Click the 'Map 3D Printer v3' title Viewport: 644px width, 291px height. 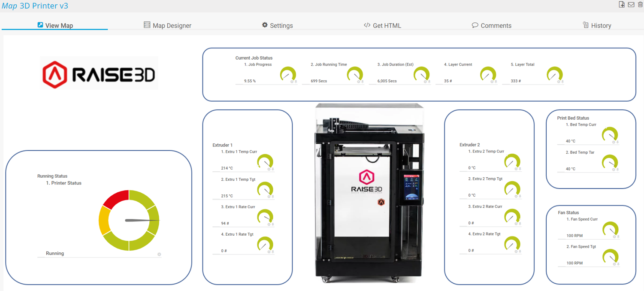click(35, 6)
